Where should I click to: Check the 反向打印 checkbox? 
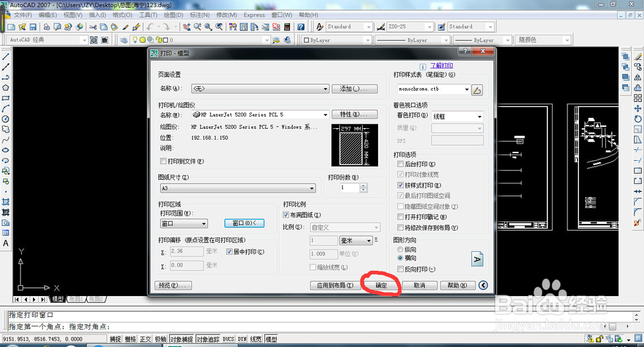[x=401, y=269]
